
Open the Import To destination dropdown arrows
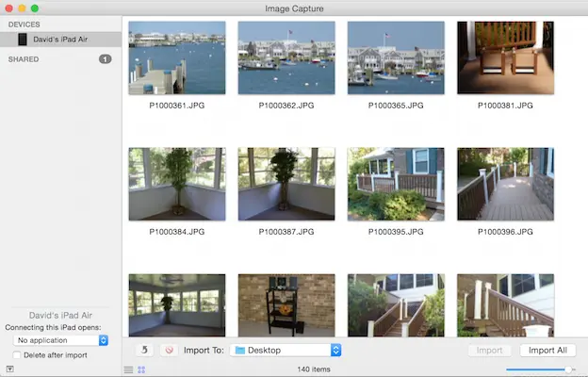335,350
